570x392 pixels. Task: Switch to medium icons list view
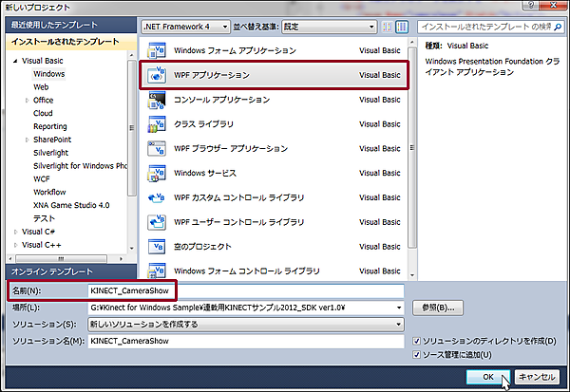(x=402, y=27)
